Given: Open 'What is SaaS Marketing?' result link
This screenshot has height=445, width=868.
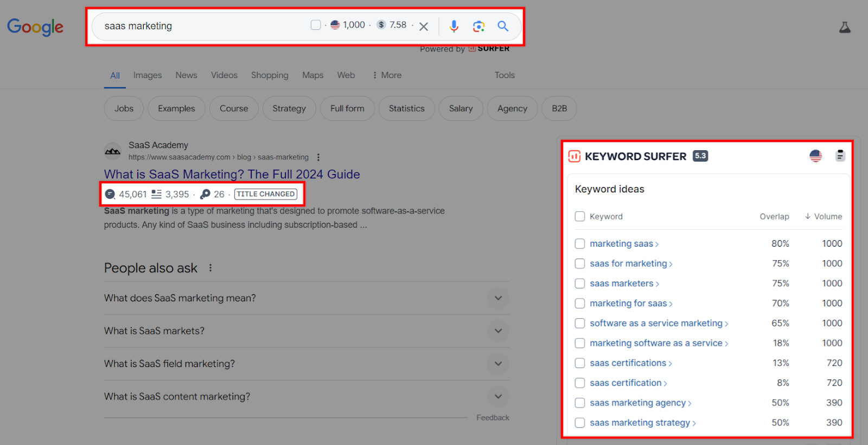Looking at the screenshot, I should 232,174.
